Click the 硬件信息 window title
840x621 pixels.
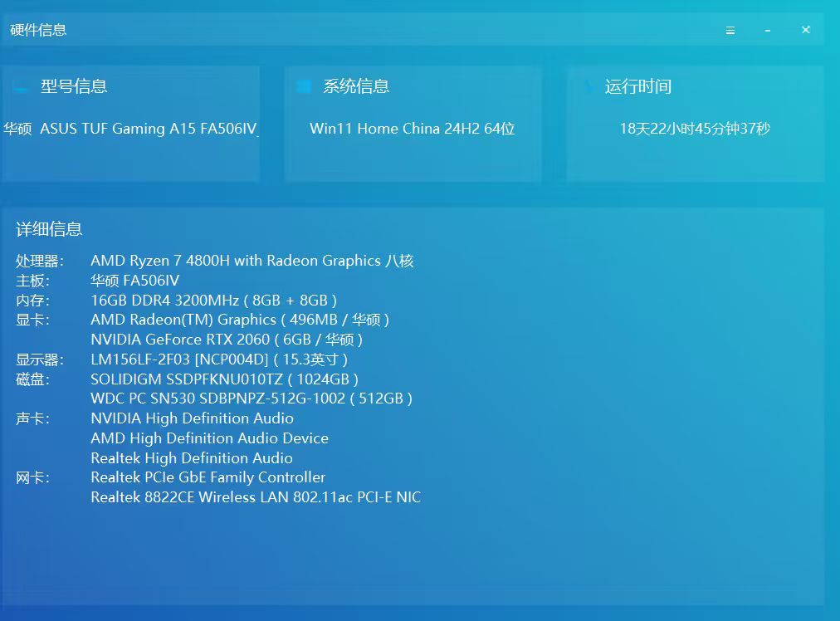(38, 30)
